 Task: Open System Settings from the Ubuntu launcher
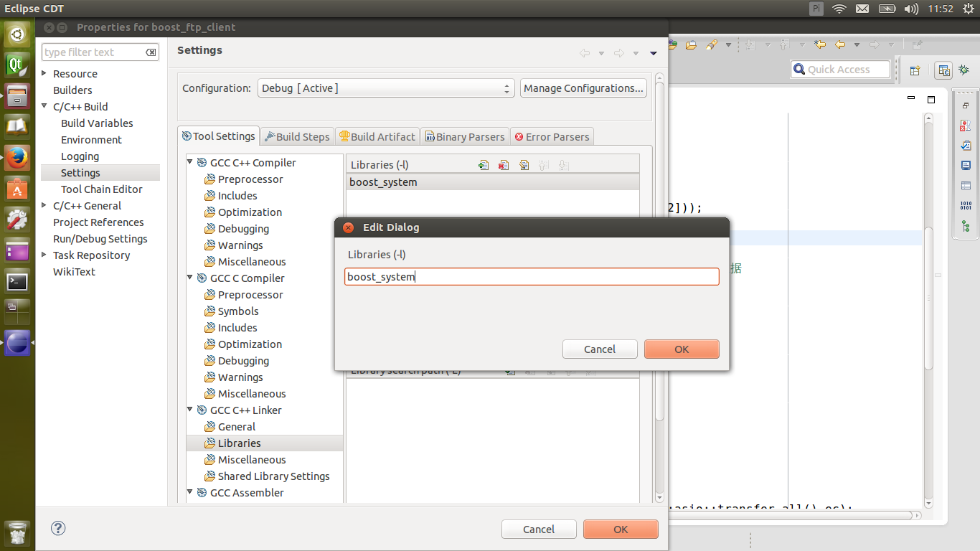pyautogui.click(x=17, y=220)
